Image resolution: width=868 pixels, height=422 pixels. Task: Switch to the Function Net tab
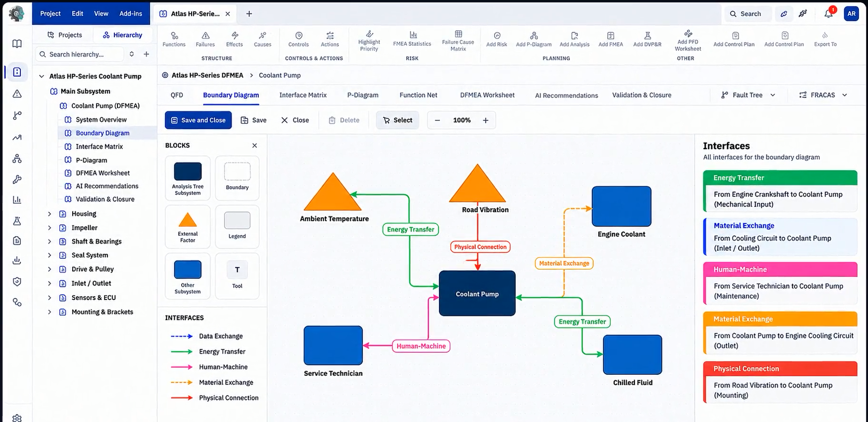(x=418, y=95)
